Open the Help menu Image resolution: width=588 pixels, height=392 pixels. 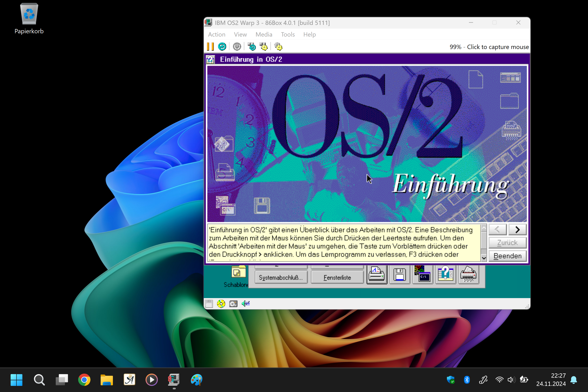coord(310,35)
